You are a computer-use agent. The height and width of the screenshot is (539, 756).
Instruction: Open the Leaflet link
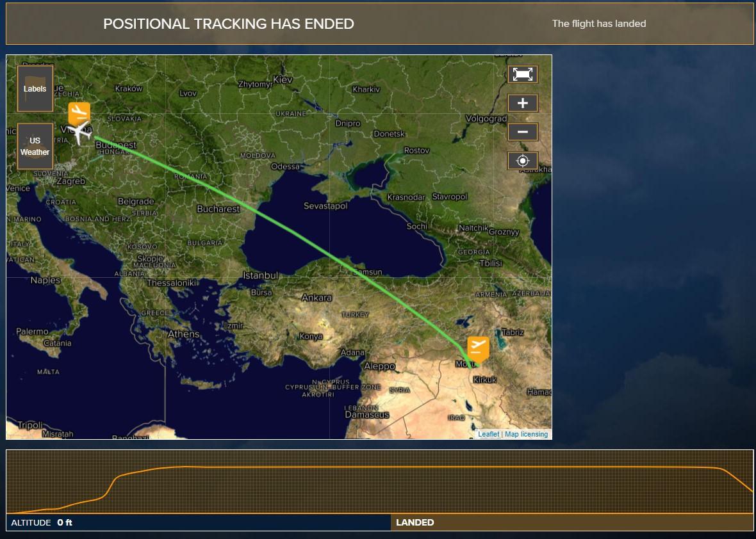pos(488,434)
